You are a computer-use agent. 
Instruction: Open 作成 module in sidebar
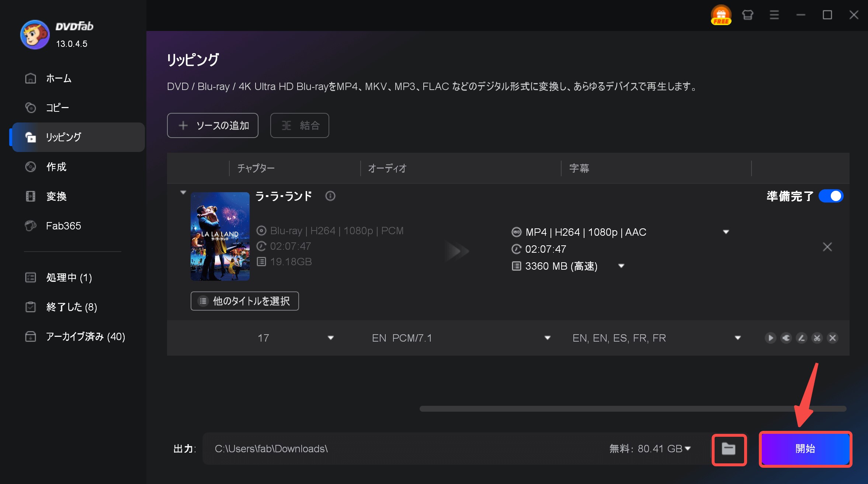tap(78, 167)
